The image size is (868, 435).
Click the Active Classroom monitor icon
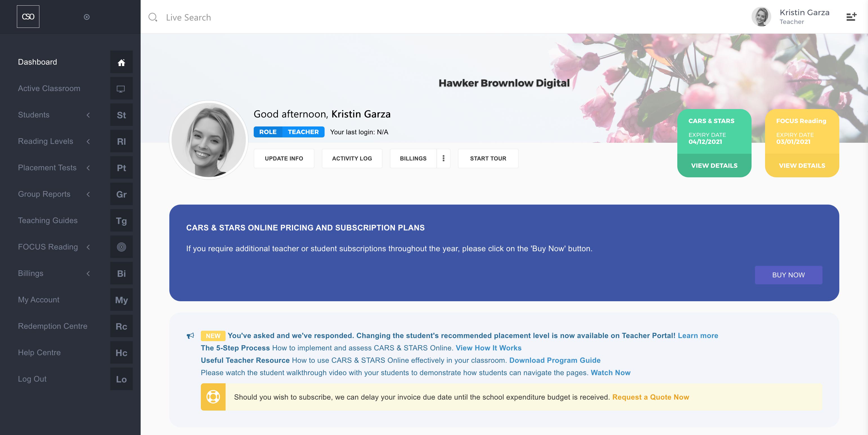pos(121,89)
